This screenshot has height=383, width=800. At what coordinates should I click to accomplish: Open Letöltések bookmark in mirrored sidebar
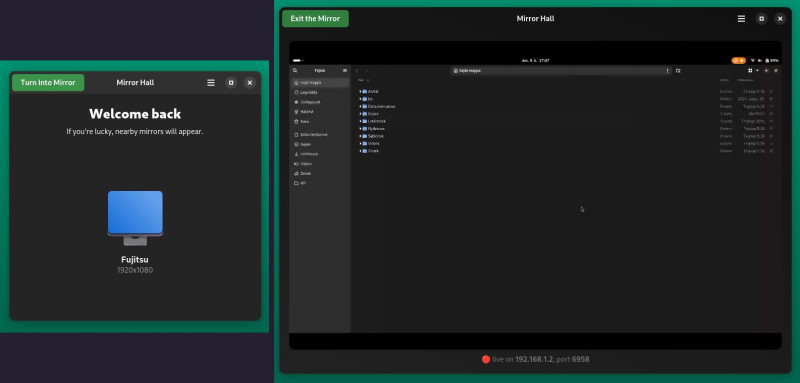click(x=320, y=154)
